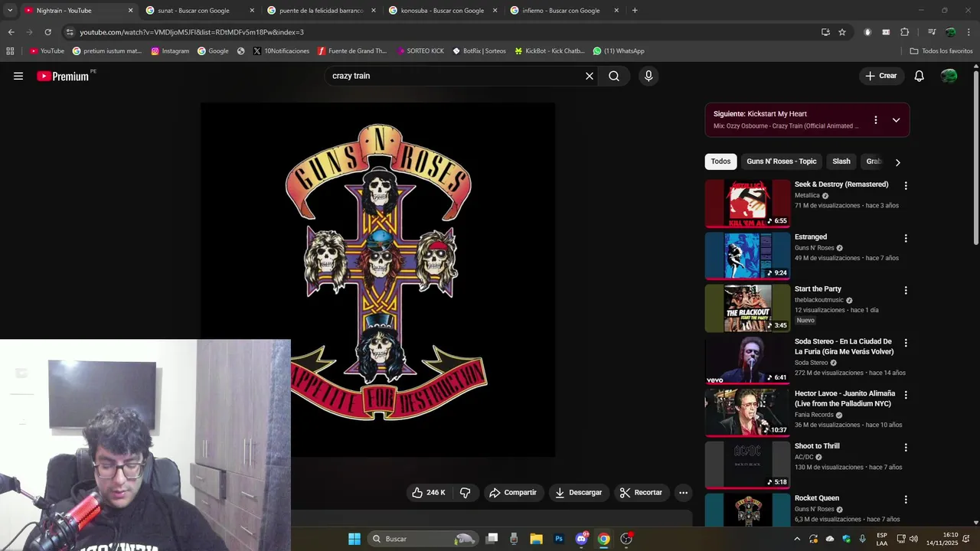Start voice search with microphone

coord(648,76)
